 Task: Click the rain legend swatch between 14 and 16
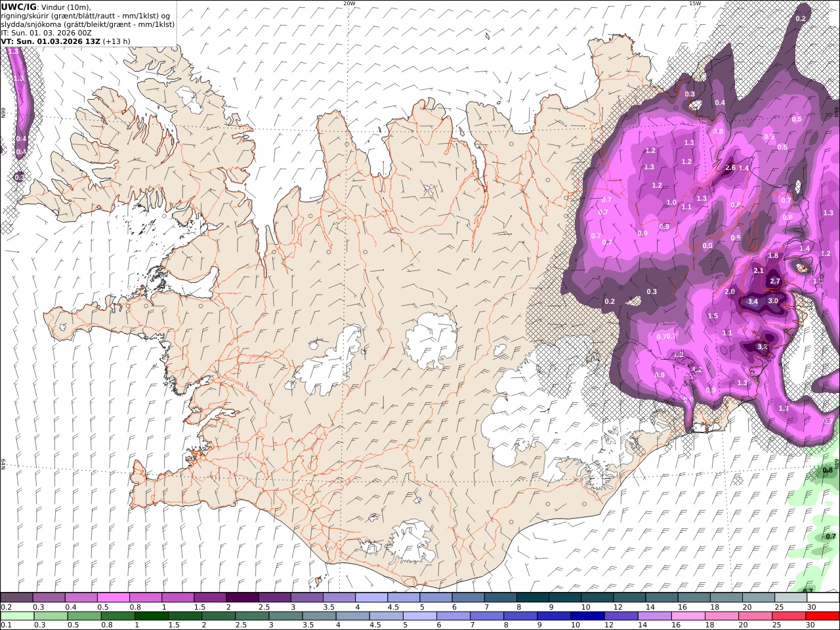click(x=654, y=616)
